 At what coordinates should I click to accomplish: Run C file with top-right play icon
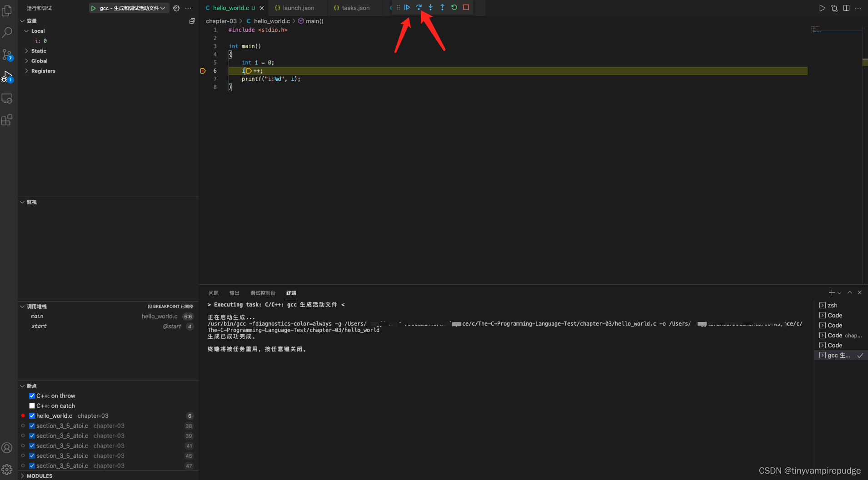pos(822,8)
